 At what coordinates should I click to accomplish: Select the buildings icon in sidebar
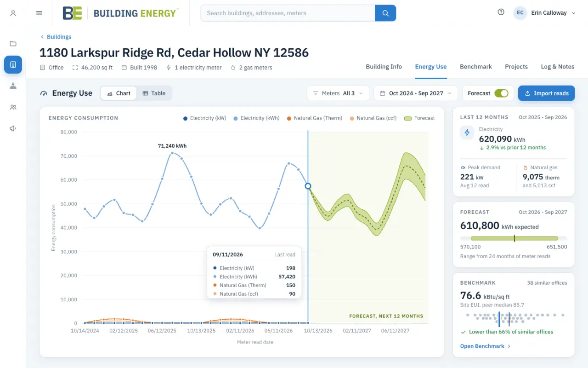coord(13,65)
